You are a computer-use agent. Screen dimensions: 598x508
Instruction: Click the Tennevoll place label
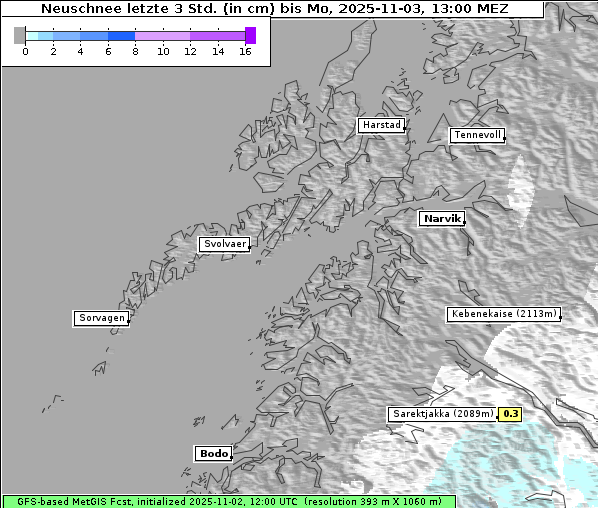[477, 135]
